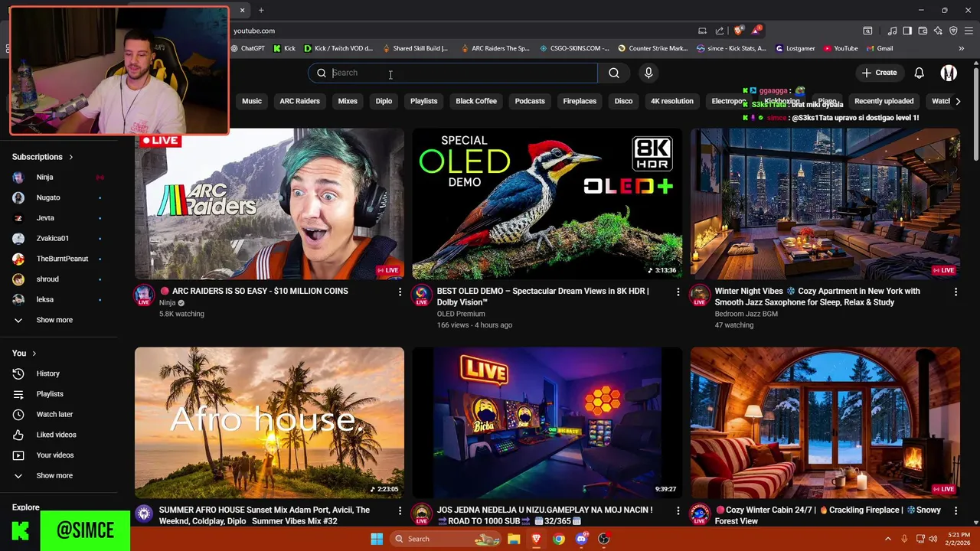Open Ninja subscription channel
Screen dimensions: 980x551
pos(44,177)
